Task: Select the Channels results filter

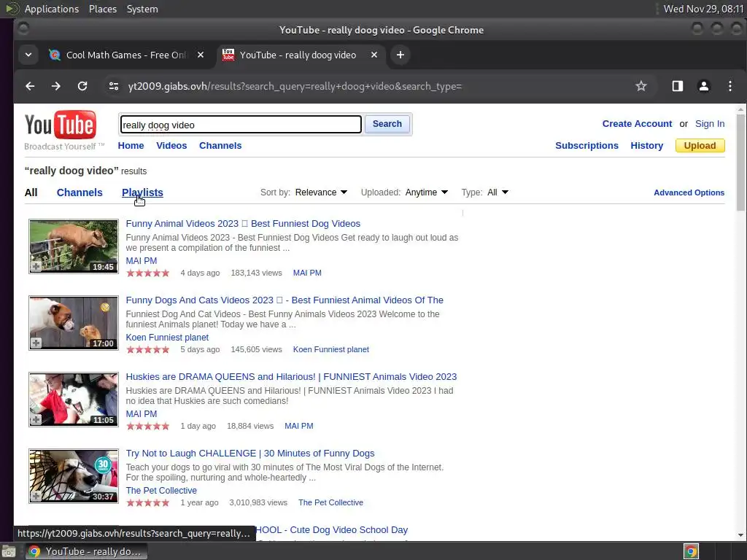Action: tap(80, 192)
